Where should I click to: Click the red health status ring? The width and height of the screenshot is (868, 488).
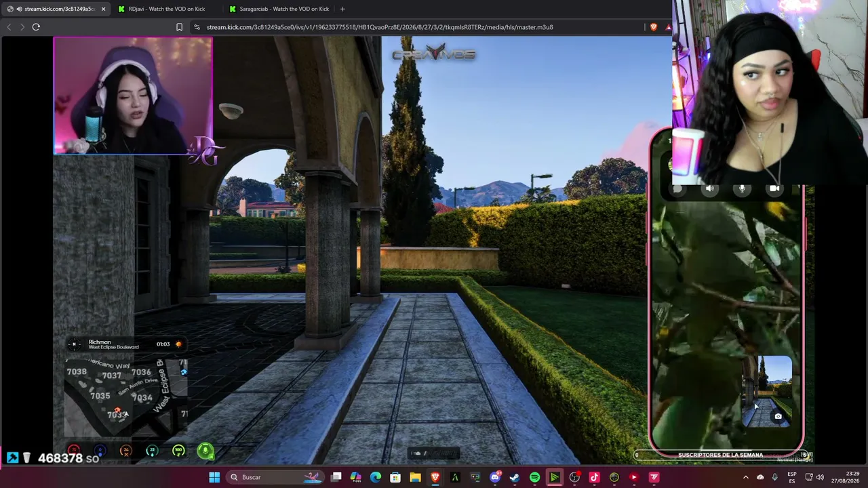[x=74, y=451]
